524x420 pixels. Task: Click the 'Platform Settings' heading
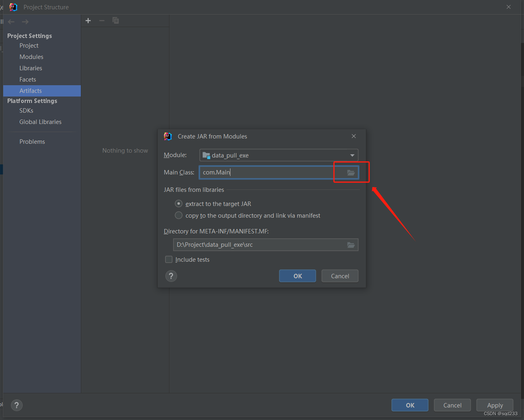coord(32,101)
